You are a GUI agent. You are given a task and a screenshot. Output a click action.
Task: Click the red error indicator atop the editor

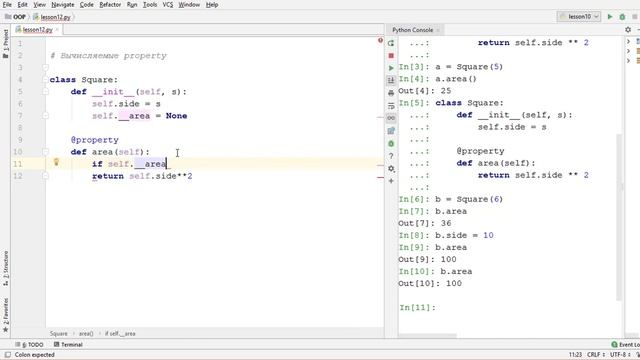[380, 40]
